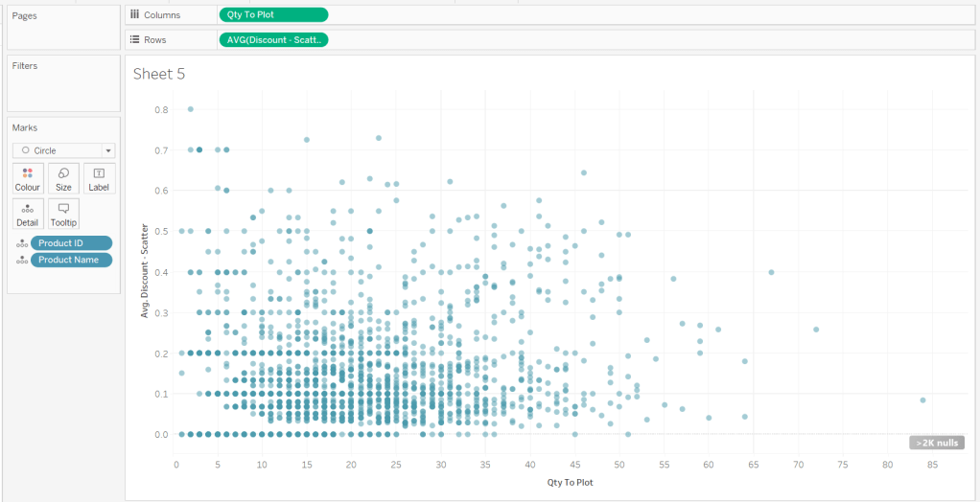Select the Qty To Plot pill on Columns

pos(273,14)
